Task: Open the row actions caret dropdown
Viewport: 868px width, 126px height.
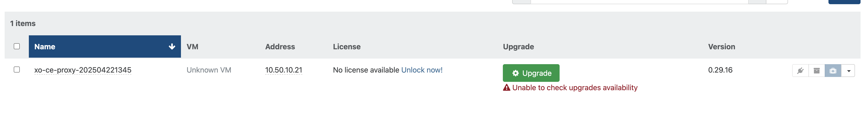Action: tap(848, 71)
